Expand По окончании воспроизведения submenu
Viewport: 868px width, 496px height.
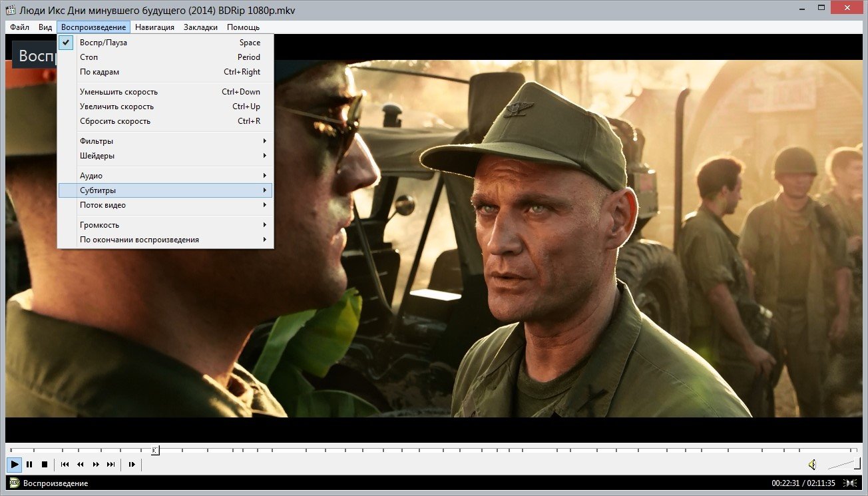click(x=166, y=240)
